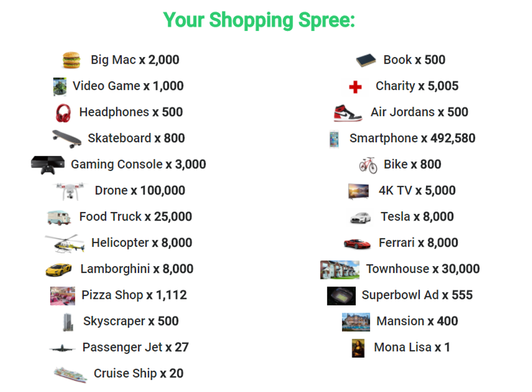Click the "Your Shopping Spree:" heading
532x392 pixels.
(x=259, y=20)
